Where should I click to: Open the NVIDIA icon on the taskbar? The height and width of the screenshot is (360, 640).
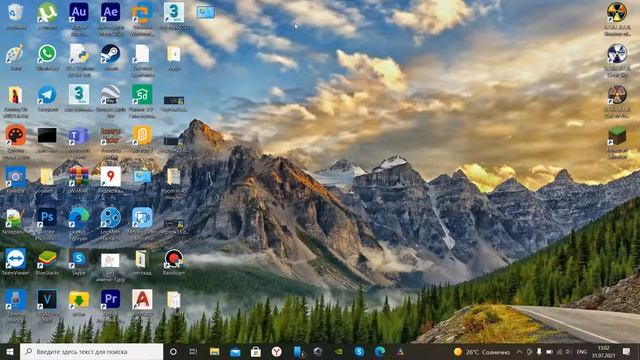(x=338, y=351)
